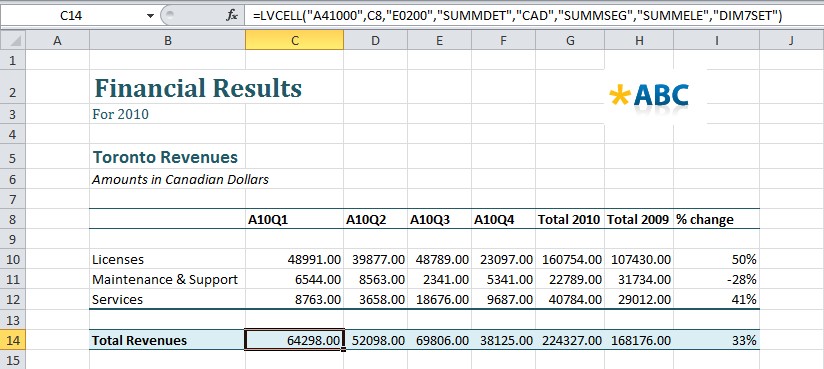Click the fx insert function icon

232,16
